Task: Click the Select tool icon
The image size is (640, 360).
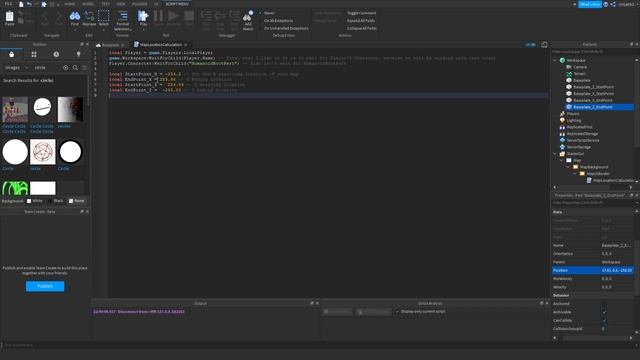Action: click(104, 16)
